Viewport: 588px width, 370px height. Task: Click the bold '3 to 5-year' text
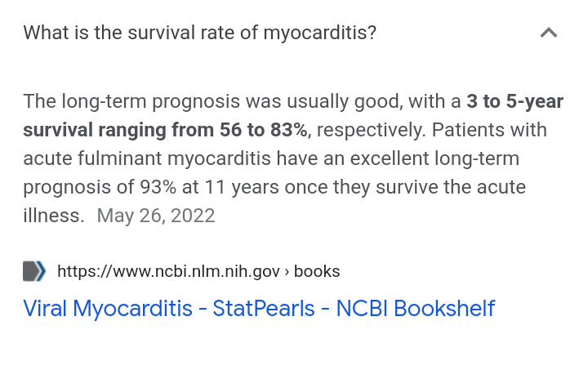514,101
